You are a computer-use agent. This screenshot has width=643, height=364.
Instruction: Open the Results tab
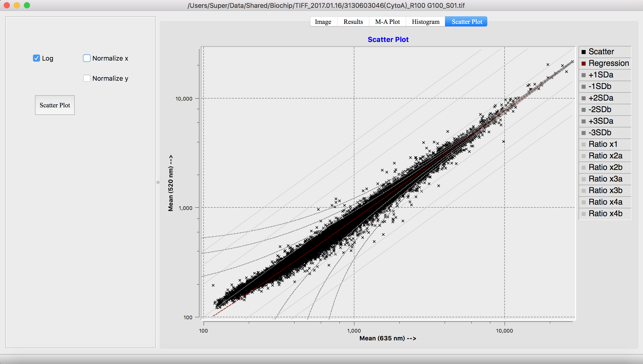(353, 22)
